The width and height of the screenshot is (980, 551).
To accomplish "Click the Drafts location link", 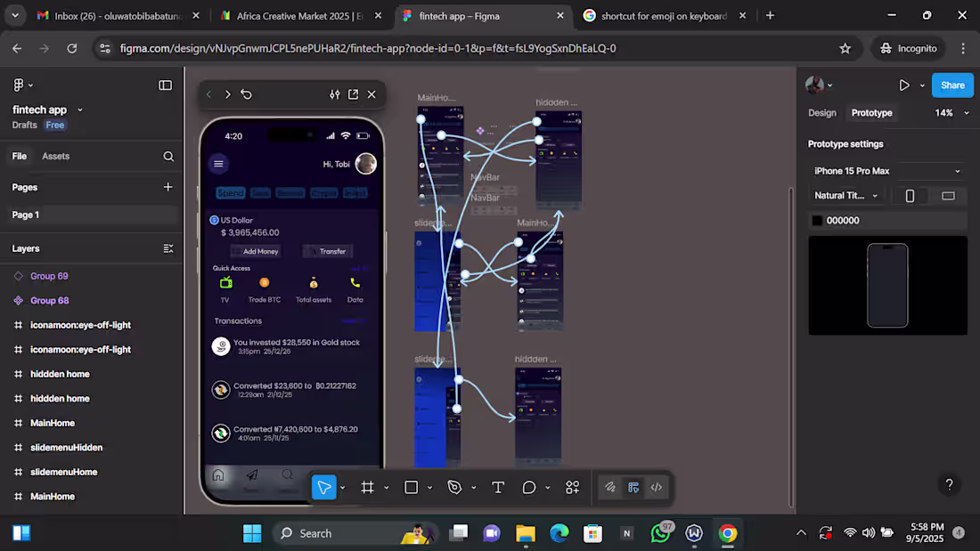I will [24, 125].
